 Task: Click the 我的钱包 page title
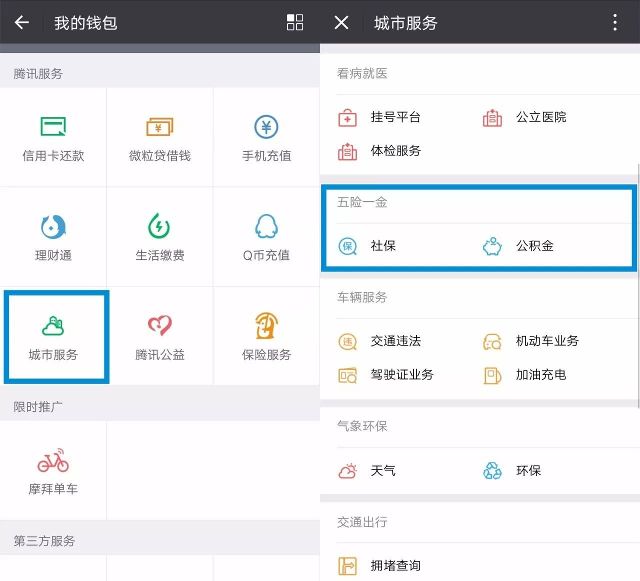86,23
